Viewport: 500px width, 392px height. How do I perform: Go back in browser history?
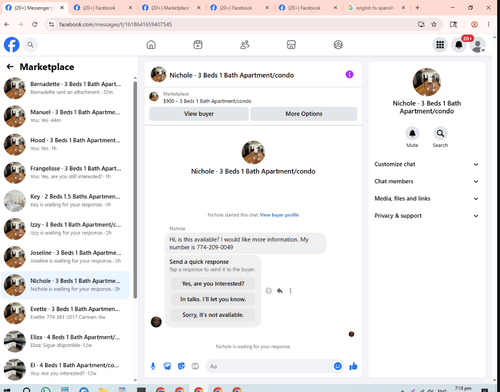click(7, 24)
